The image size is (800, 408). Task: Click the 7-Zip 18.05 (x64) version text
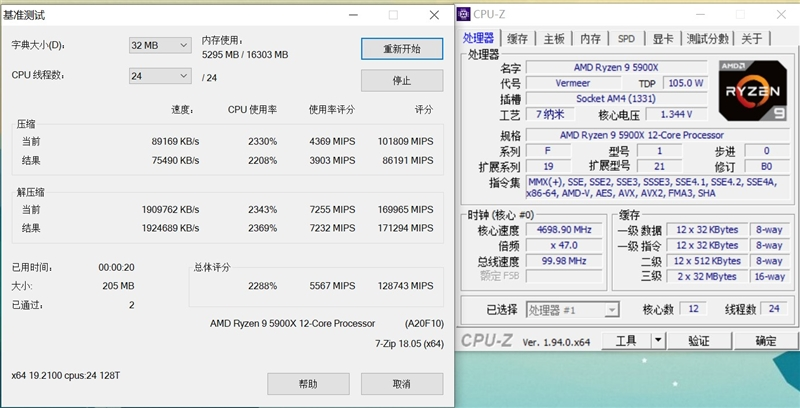(x=409, y=344)
